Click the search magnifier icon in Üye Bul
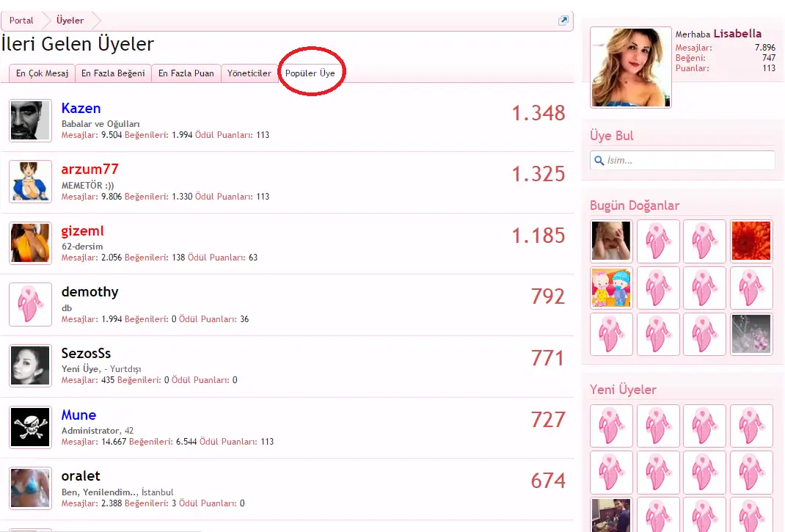This screenshot has height=532, width=785. tap(599, 160)
